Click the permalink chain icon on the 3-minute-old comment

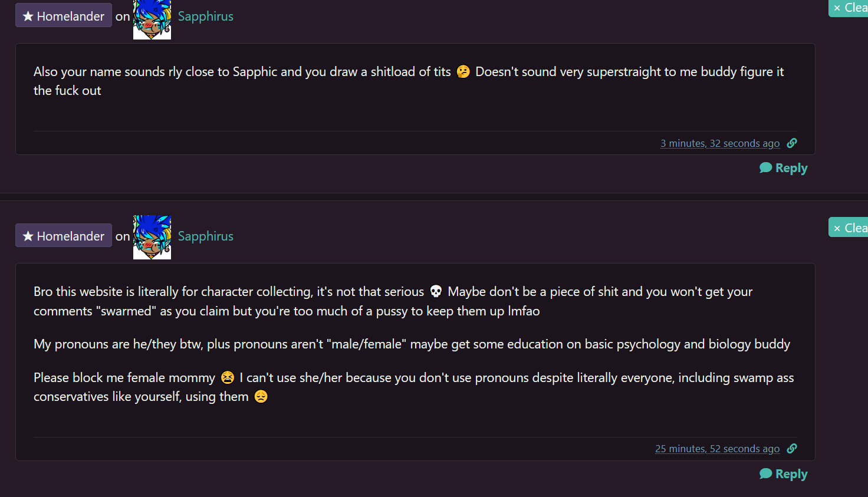pos(792,143)
